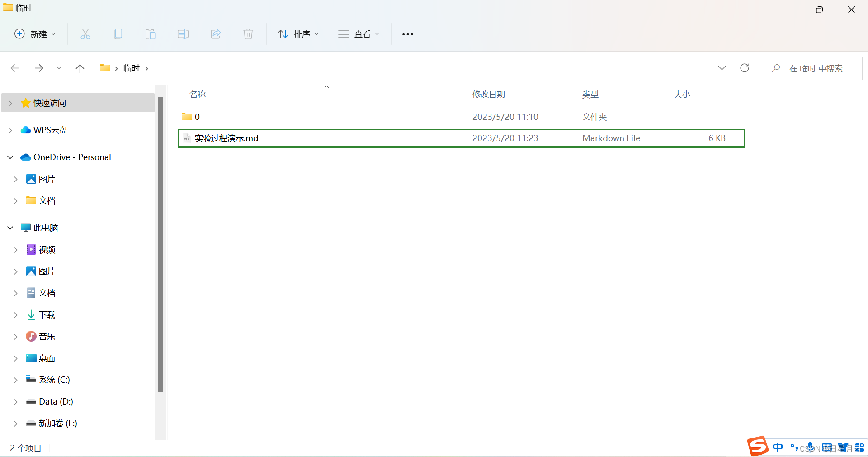Go forward with the right arrow
Image resolution: width=868 pixels, height=457 pixels.
click(x=39, y=68)
